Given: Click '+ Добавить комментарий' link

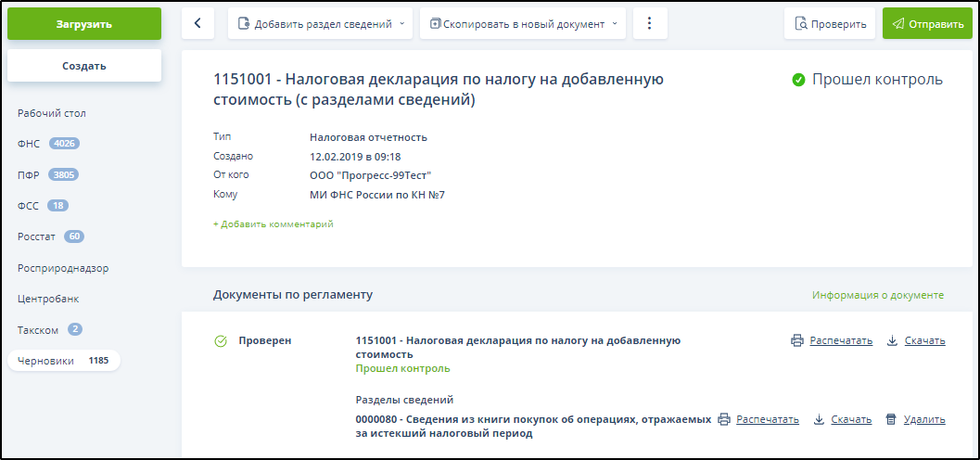Looking at the screenshot, I should [x=274, y=224].
